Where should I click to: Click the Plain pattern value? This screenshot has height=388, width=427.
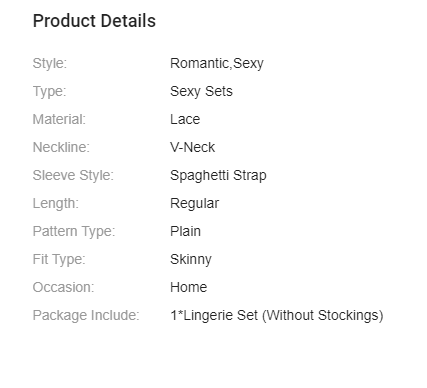185,231
